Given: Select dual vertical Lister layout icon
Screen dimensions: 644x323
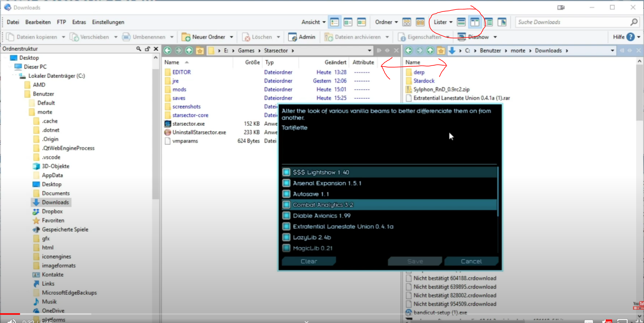Looking at the screenshot, I should (475, 22).
